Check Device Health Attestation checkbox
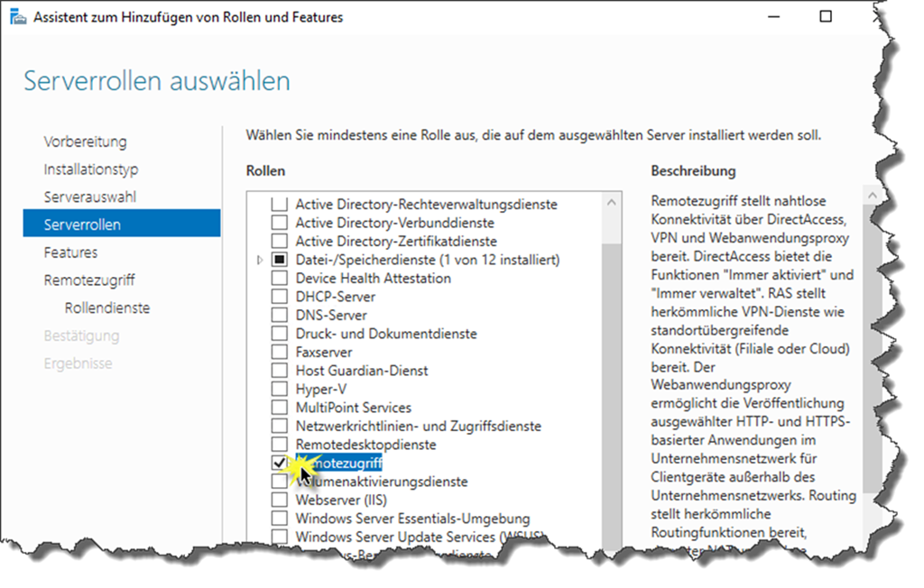Image resolution: width=924 pixels, height=588 pixels. point(280,278)
